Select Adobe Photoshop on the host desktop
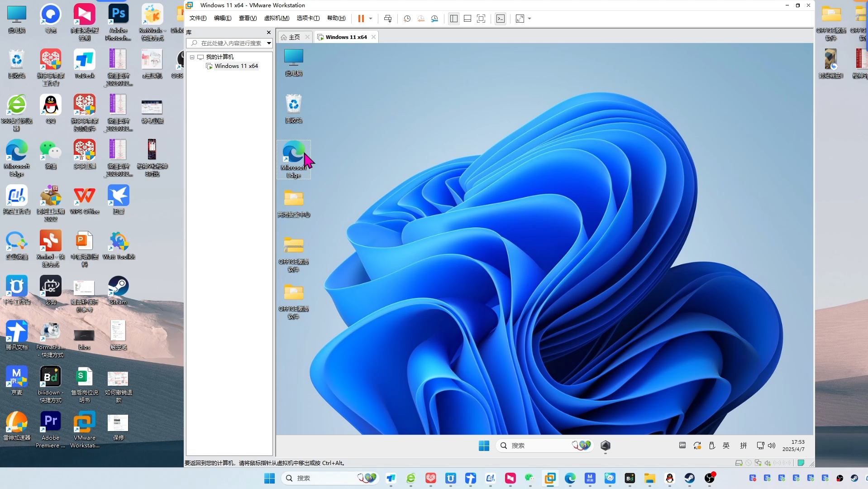 (119, 22)
